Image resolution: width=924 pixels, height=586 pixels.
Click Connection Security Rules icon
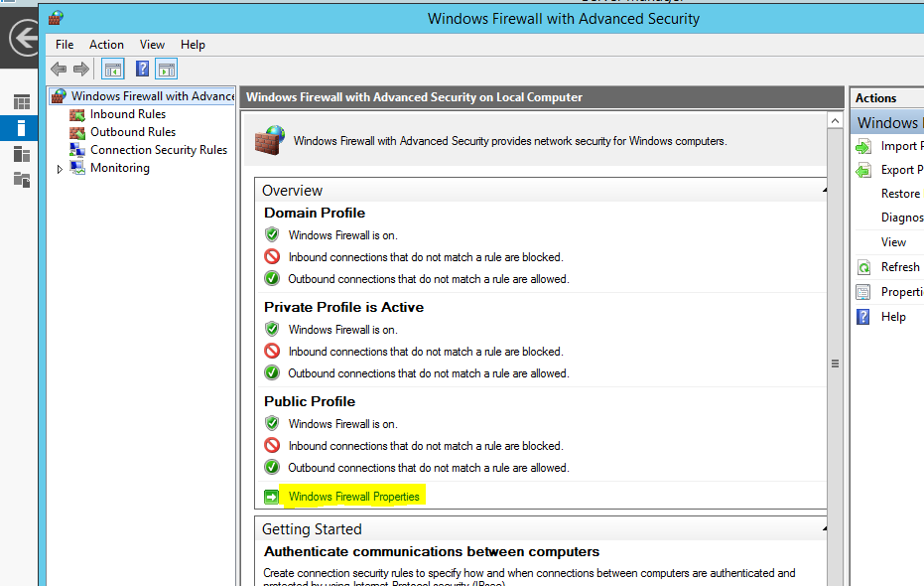click(77, 150)
